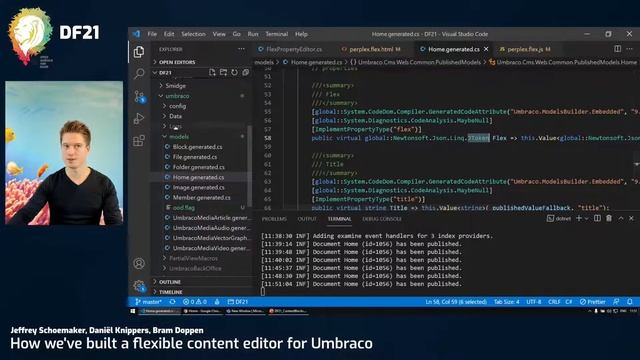Expand the Timeline section
Image resolution: width=640 pixels, height=360 pixels.
171,292
